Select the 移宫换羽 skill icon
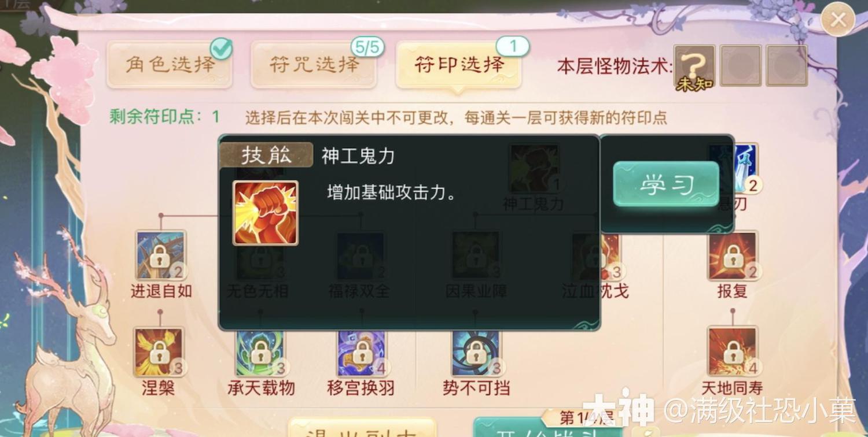The image size is (868, 437). (362, 353)
